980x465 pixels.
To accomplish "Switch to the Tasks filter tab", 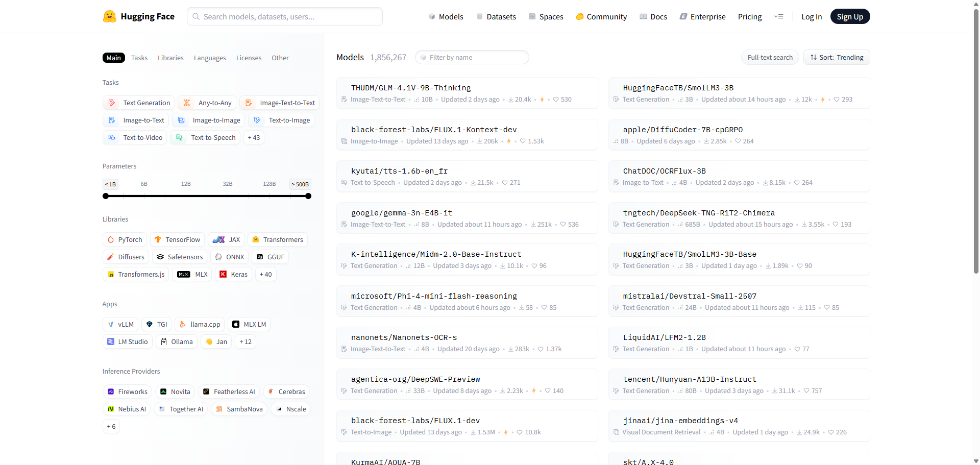I will pyautogui.click(x=139, y=58).
